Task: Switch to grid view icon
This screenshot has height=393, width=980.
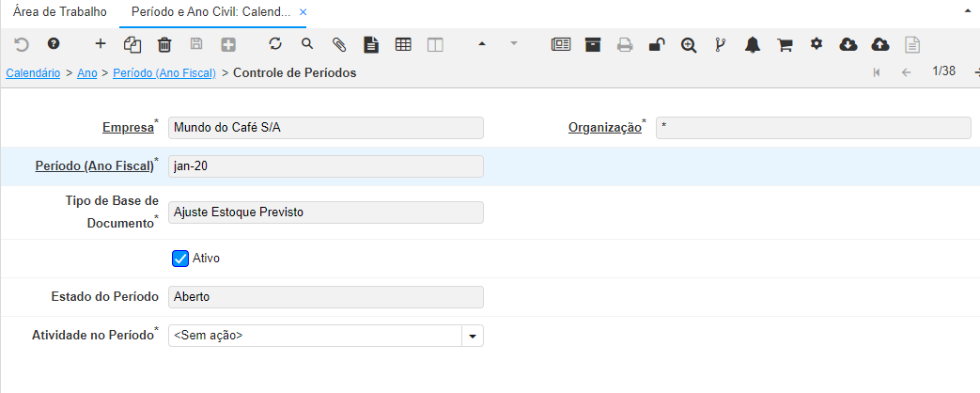Action: point(403,44)
